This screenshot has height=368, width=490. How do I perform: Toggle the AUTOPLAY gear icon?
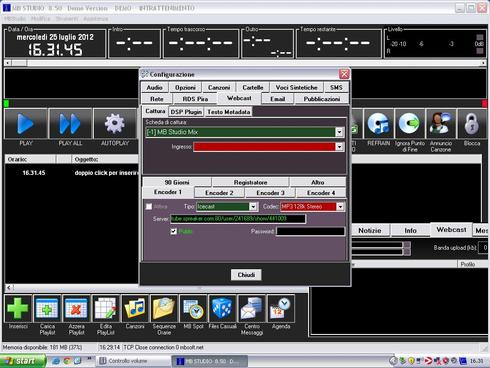point(115,124)
